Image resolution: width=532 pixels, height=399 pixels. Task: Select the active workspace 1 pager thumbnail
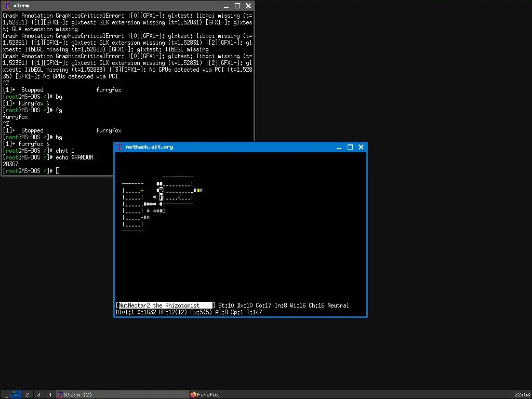click(16, 395)
